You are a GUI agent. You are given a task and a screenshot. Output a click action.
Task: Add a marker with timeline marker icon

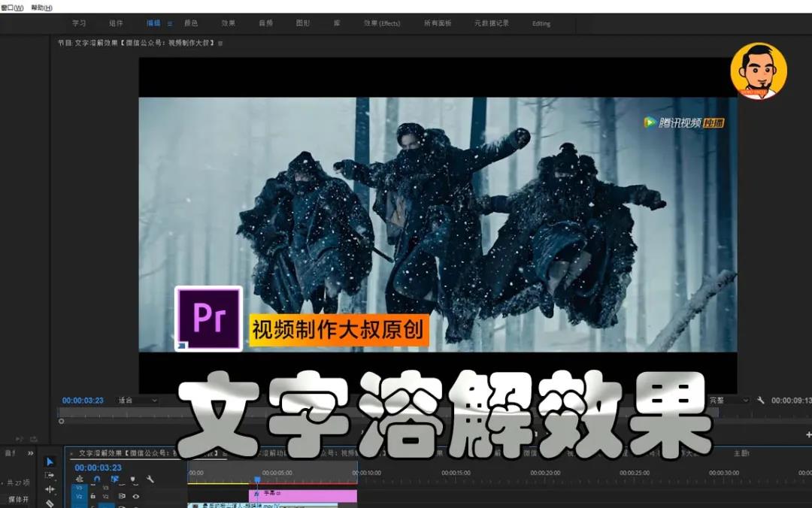132,479
